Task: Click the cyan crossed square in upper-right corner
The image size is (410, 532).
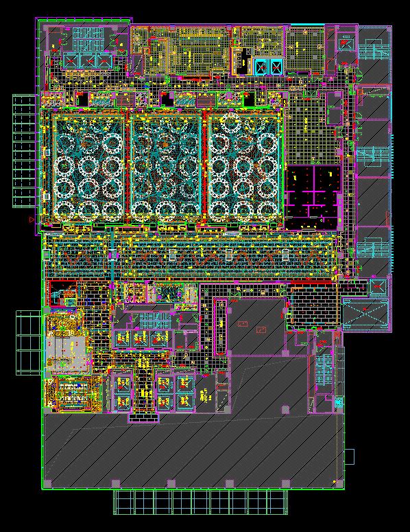Action: [x=346, y=42]
